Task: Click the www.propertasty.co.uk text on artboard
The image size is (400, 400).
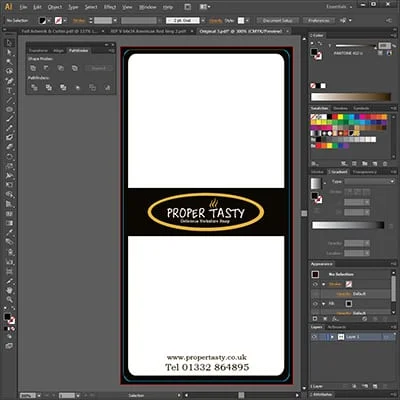Action: point(207,357)
